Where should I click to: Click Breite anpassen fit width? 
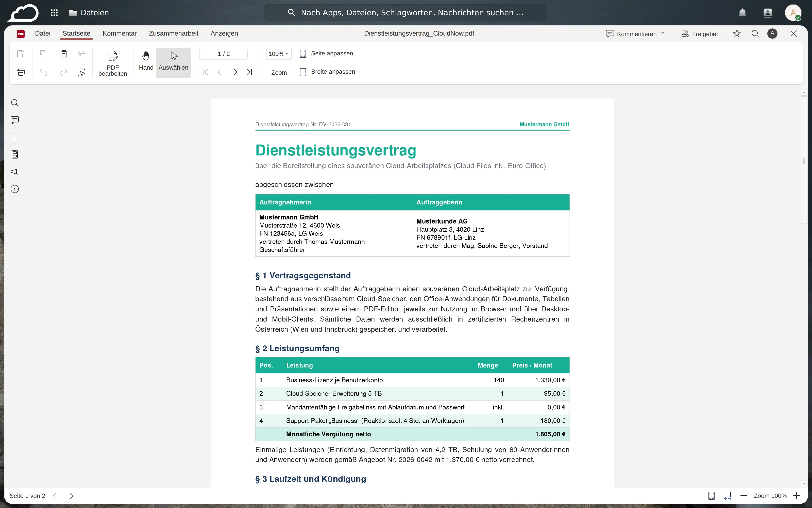pyautogui.click(x=327, y=72)
